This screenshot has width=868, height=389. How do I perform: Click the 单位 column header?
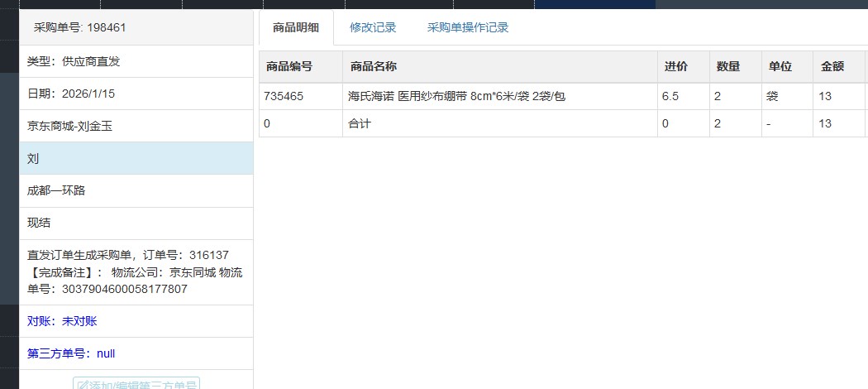780,66
